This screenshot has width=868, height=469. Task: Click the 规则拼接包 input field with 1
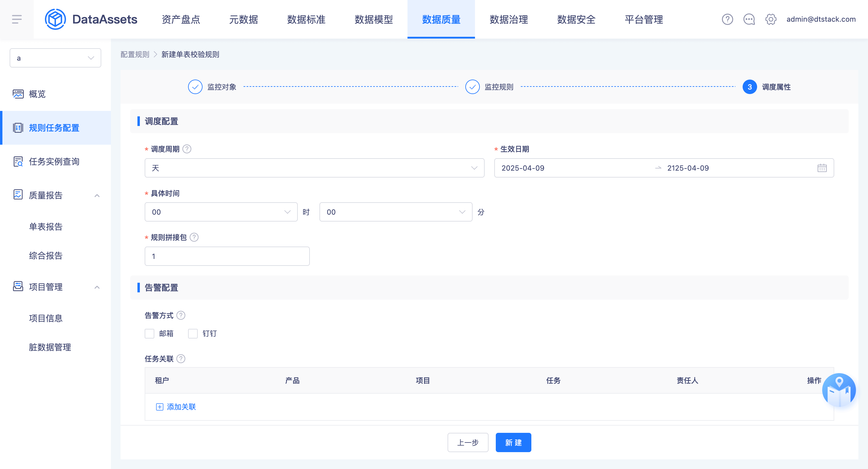[x=227, y=256]
